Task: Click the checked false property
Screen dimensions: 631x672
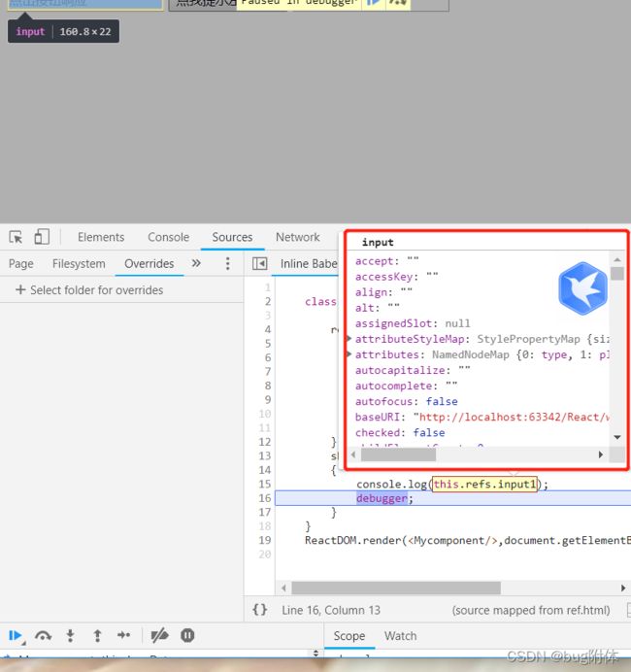Action: click(x=400, y=432)
